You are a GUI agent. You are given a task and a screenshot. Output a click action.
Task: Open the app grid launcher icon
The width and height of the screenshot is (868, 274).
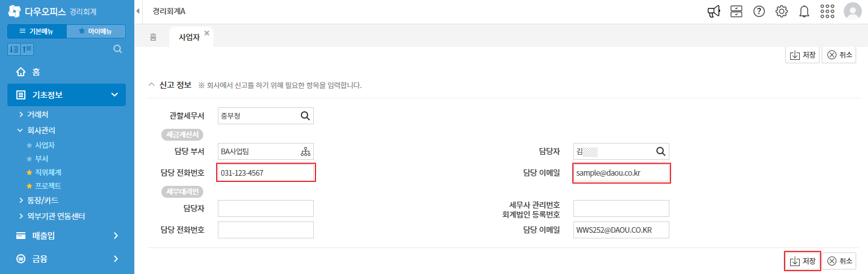[827, 11]
